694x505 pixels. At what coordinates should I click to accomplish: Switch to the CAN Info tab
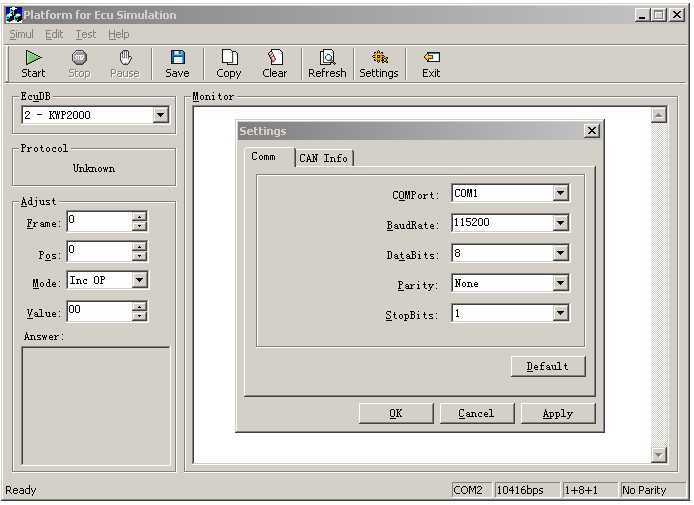click(323, 158)
